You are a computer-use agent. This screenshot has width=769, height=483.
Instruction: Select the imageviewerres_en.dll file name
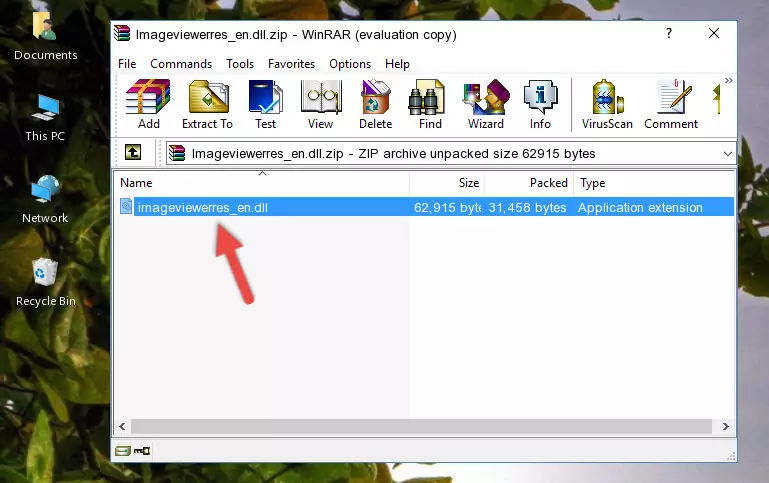[203, 207]
